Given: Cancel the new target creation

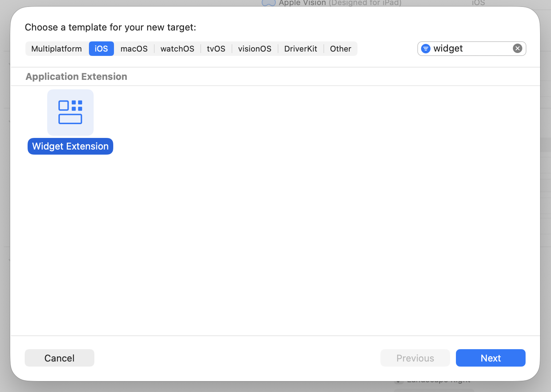Looking at the screenshot, I should point(59,358).
